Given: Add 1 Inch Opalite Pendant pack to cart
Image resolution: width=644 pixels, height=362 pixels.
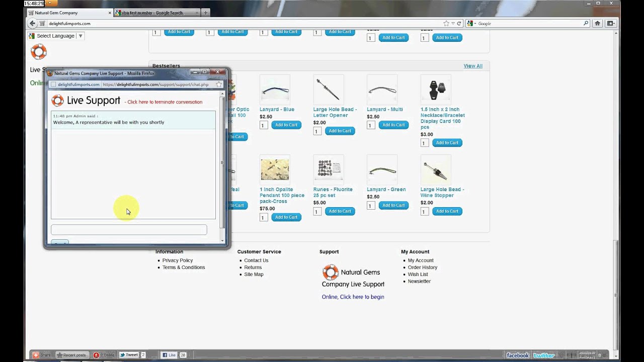Looking at the screenshot, I should tap(286, 217).
